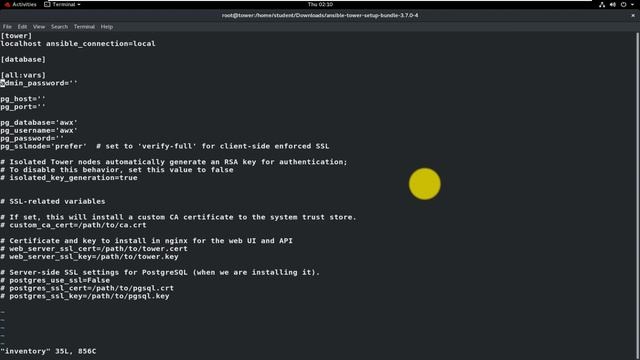Click the custom_ca_cert=/path/to/ca.crt line
The height and width of the screenshot is (360, 640).
73,225
